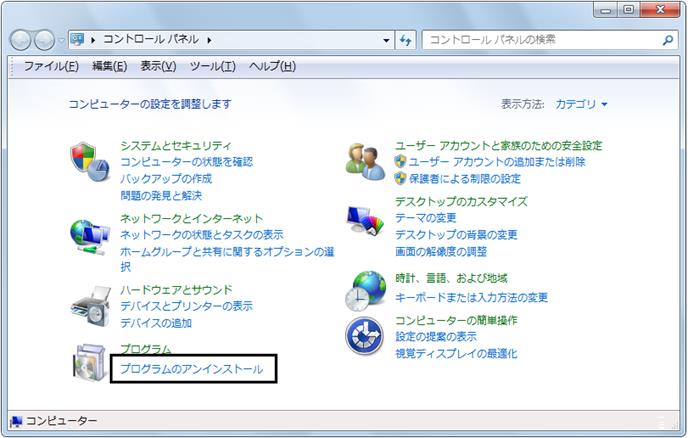Open the ファイル(F) menu
This screenshot has width=688, height=438.
click(51, 66)
